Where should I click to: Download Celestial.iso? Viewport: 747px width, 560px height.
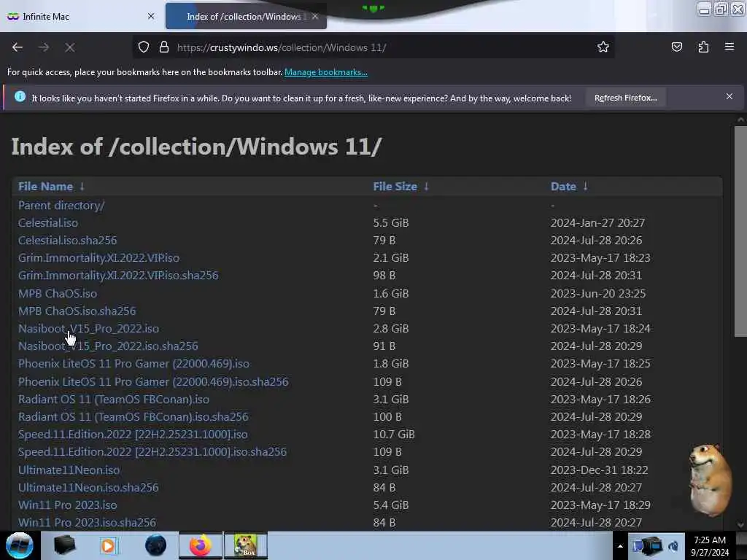(x=48, y=223)
